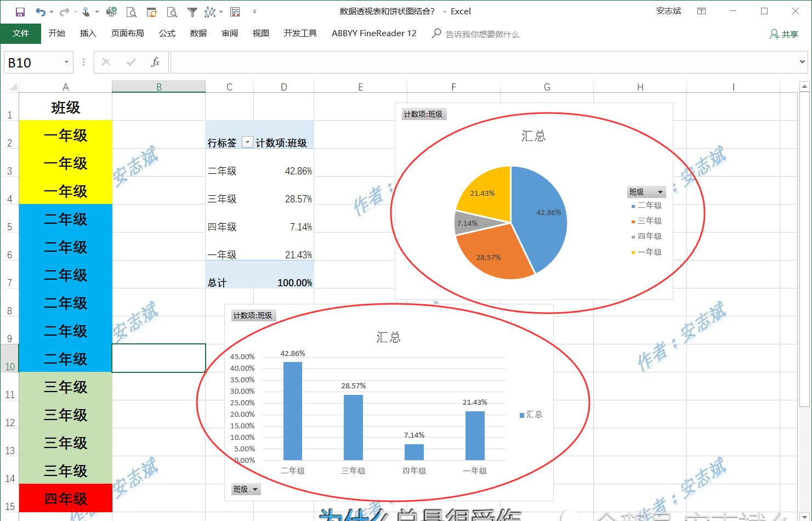812x521 pixels.
Task: Open the 行标签 filter dropdown in pivot table
Action: coord(247,141)
